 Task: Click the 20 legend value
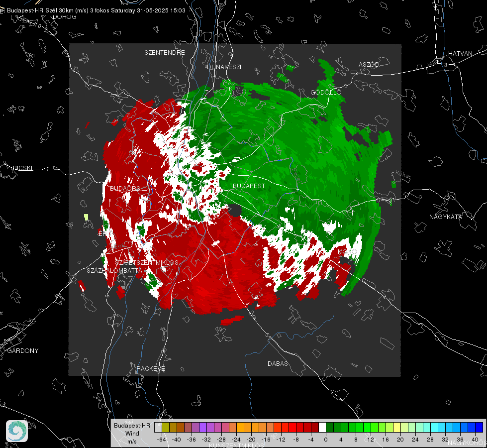400,440
